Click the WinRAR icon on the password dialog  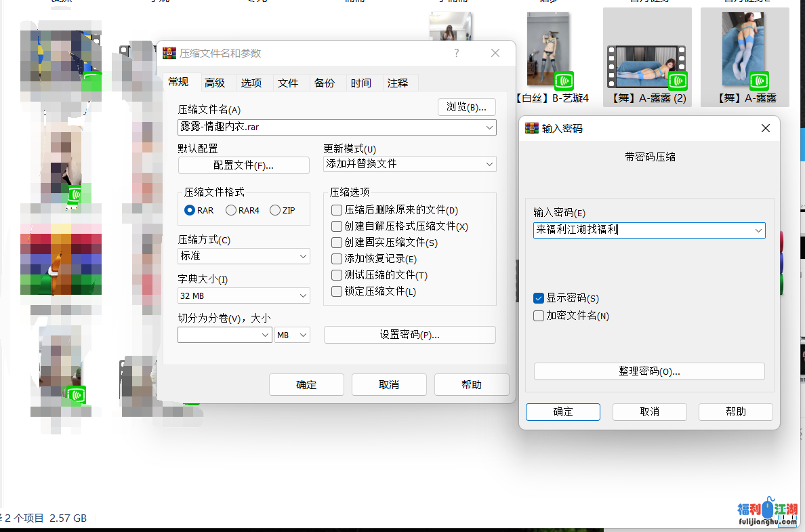coord(532,127)
